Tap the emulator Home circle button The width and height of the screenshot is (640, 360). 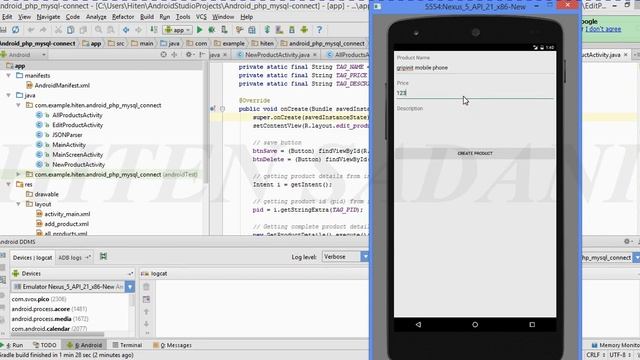pos(475,324)
